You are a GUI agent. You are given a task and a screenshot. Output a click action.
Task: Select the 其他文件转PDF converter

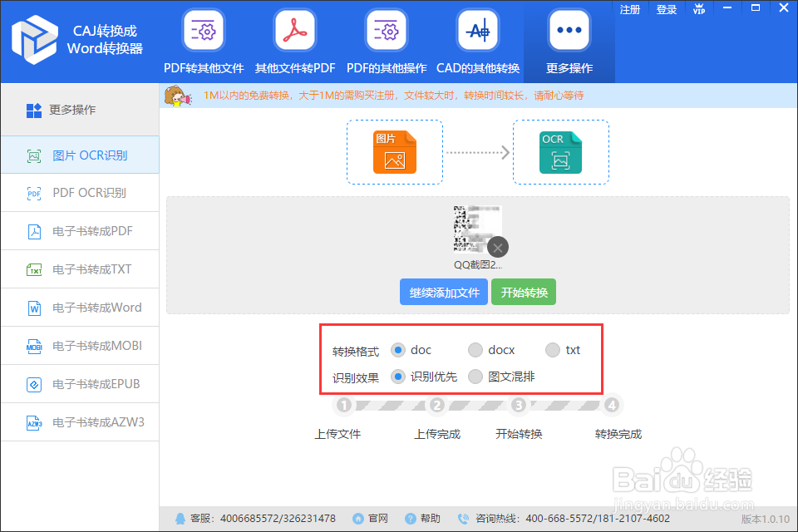(295, 40)
